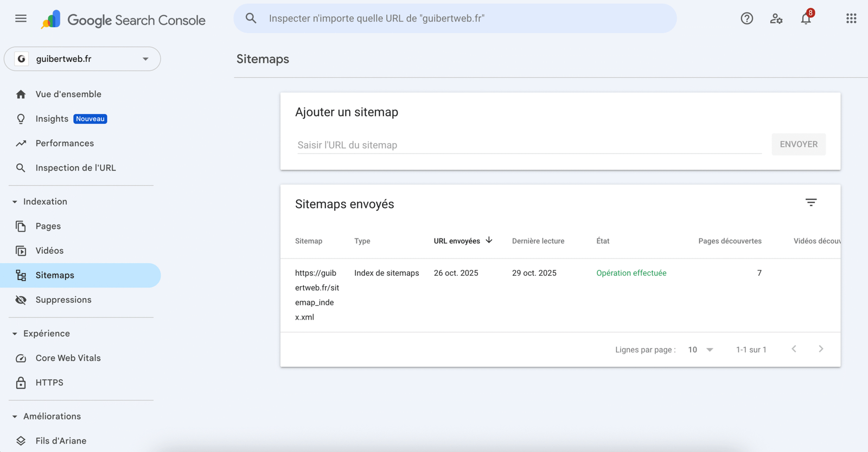Click the lightbulb Insights icon
Image resolution: width=868 pixels, height=452 pixels.
[21, 119]
